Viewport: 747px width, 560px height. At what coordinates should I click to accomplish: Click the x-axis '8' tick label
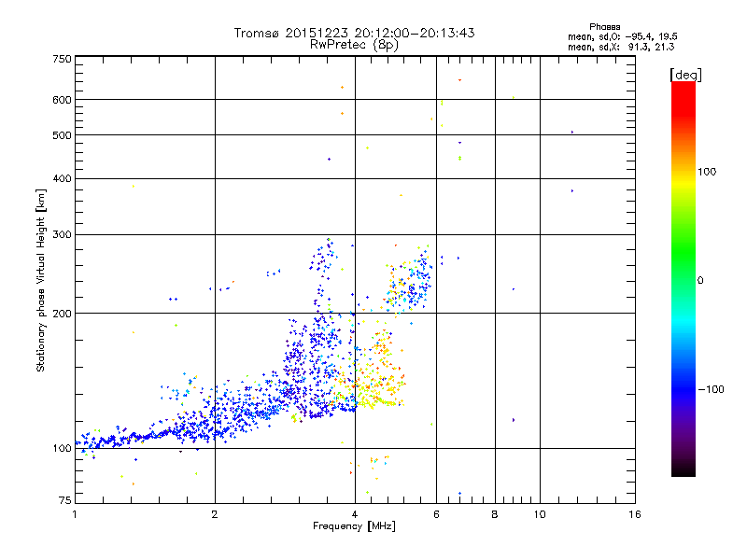[x=495, y=514]
